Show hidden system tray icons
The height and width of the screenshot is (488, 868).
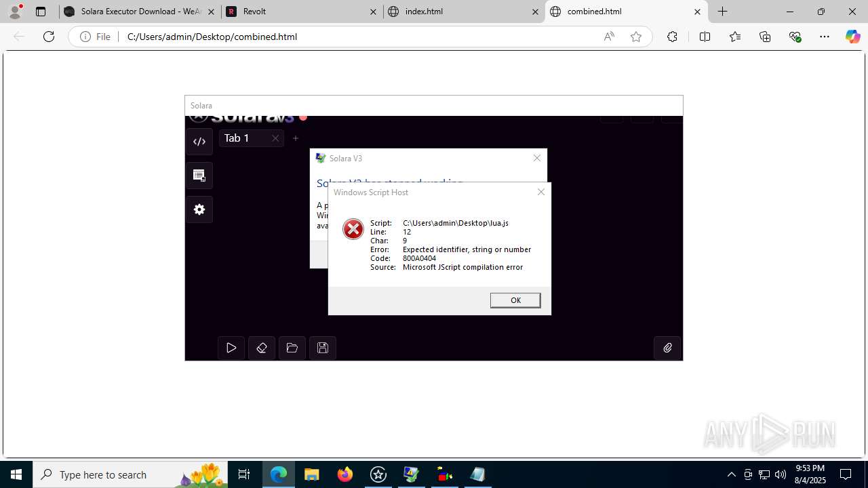[732, 474]
